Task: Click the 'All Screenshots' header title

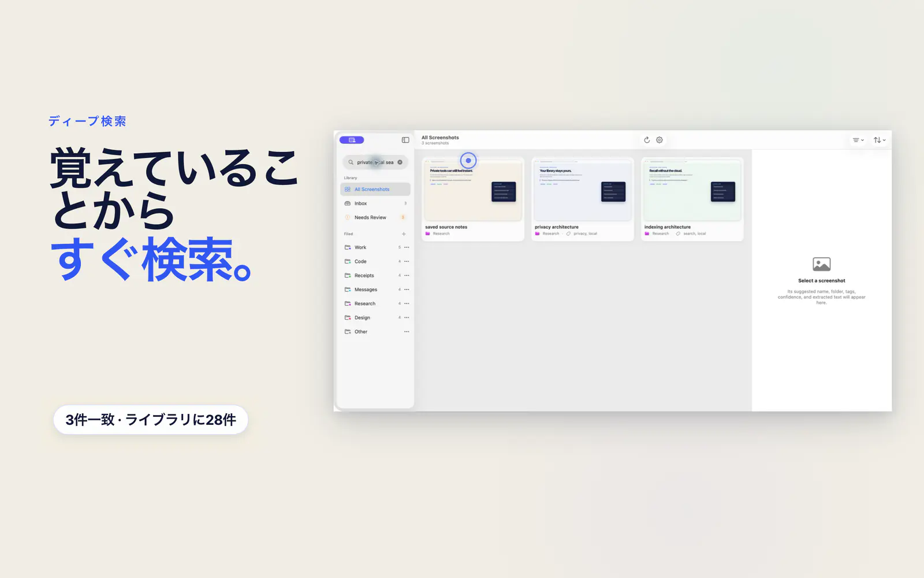Action: pyautogui.click(x=440, y=138)
